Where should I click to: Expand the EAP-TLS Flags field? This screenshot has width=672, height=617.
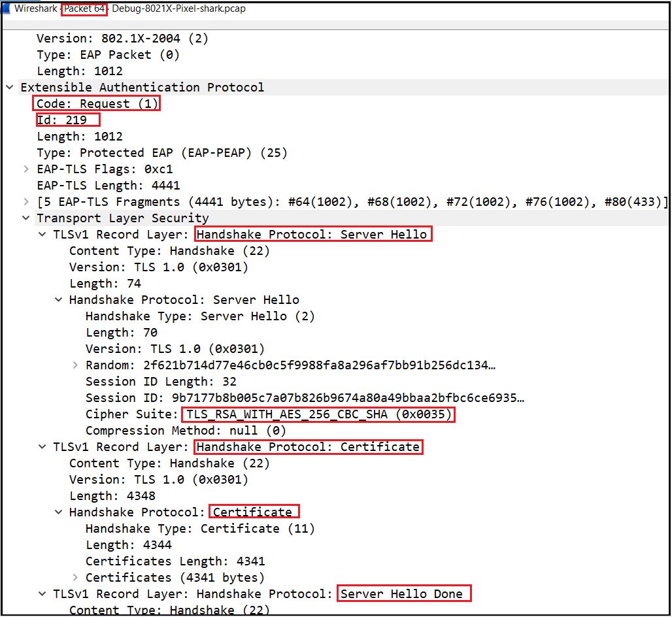click(x=25, y=169)
